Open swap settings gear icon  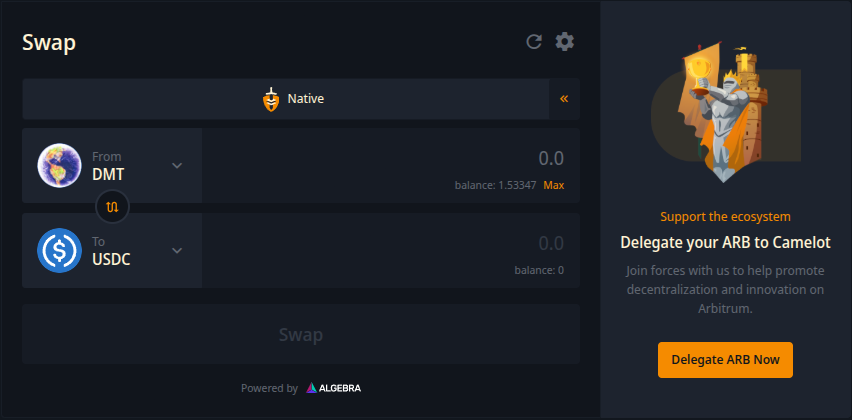click(x=565, y=42)
